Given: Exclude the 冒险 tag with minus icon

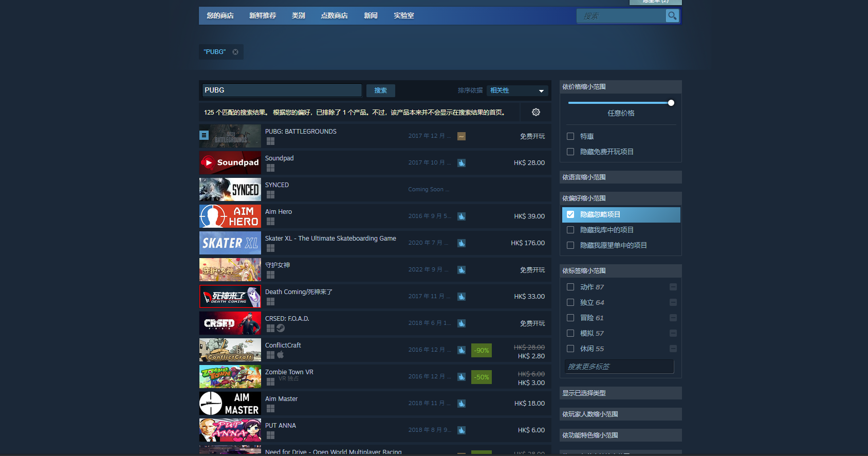Looking at the screenshot, I should pos(673,318).
